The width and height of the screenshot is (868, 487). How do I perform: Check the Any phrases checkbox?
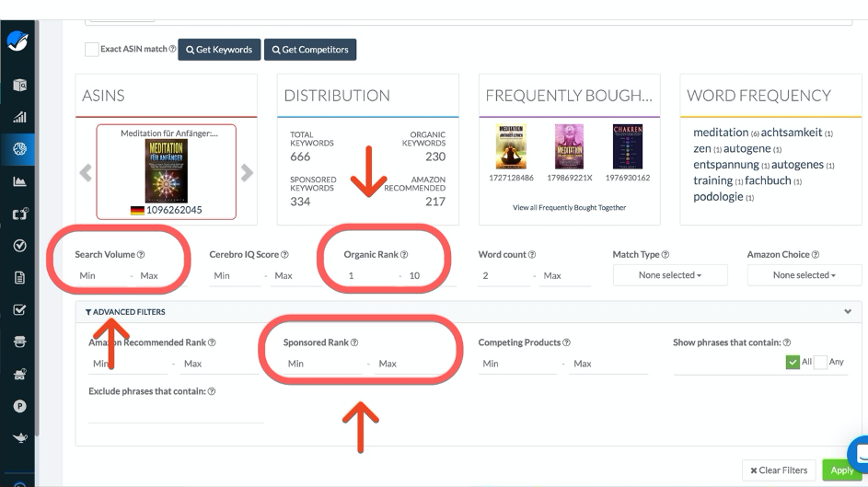click(x=820, y=362)
